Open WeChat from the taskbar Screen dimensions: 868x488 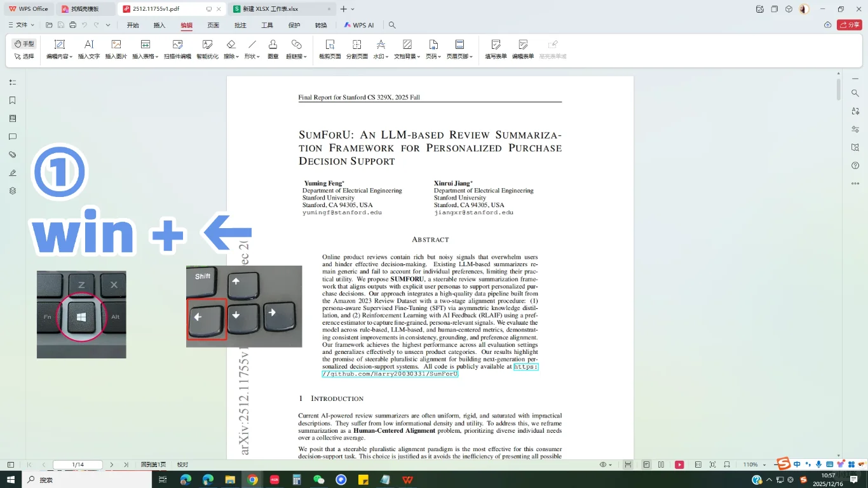pos(319,480)
